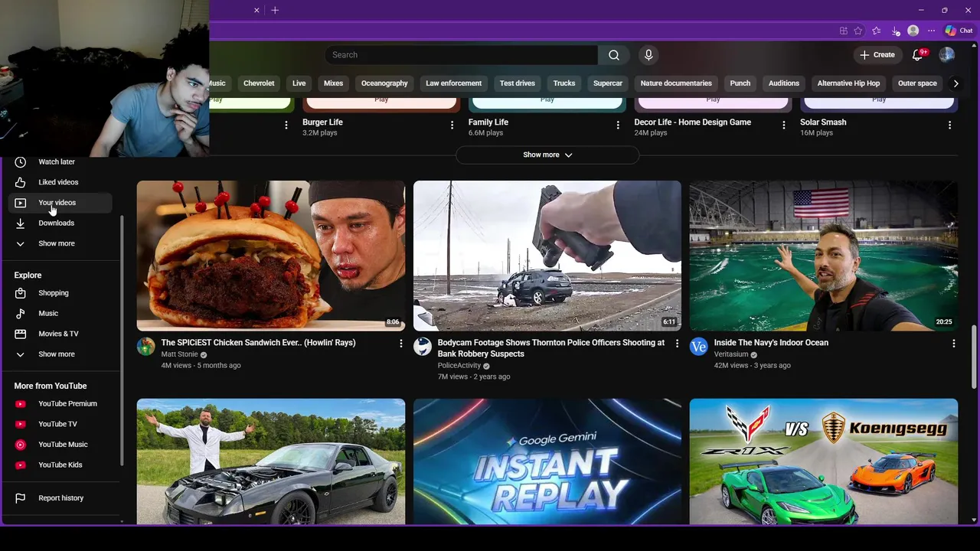The image size is (980, 551).
Task: Select the Outer space chip
Action: pyautogui.click(x=917, y=83)
